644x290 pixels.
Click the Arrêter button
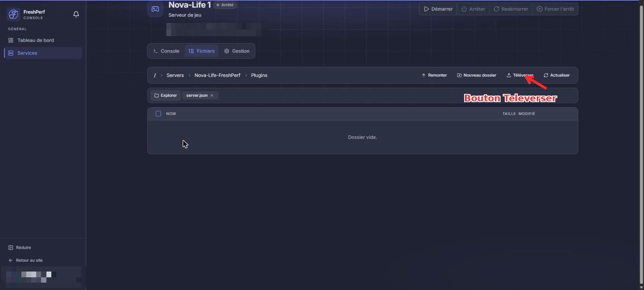pyautogui.click(x=473, y=9)
